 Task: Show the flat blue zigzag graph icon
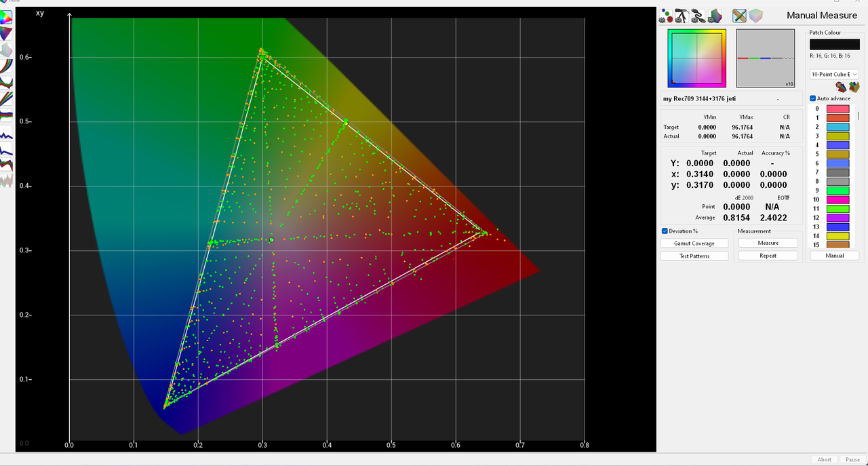pyautogui.click(x=6, y=133)
